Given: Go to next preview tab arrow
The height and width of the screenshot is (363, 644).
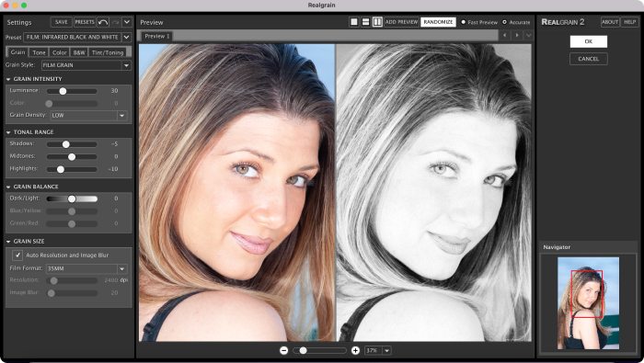Looking at the screenshot, I should [x=517, y=35].
